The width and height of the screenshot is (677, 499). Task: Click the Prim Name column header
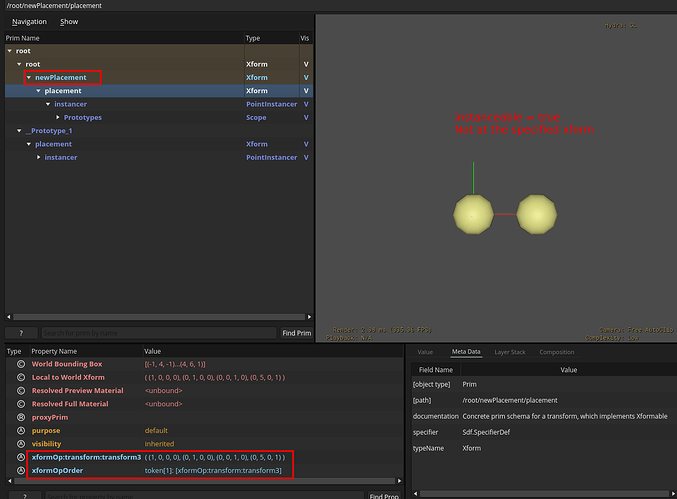pos(124,38)
